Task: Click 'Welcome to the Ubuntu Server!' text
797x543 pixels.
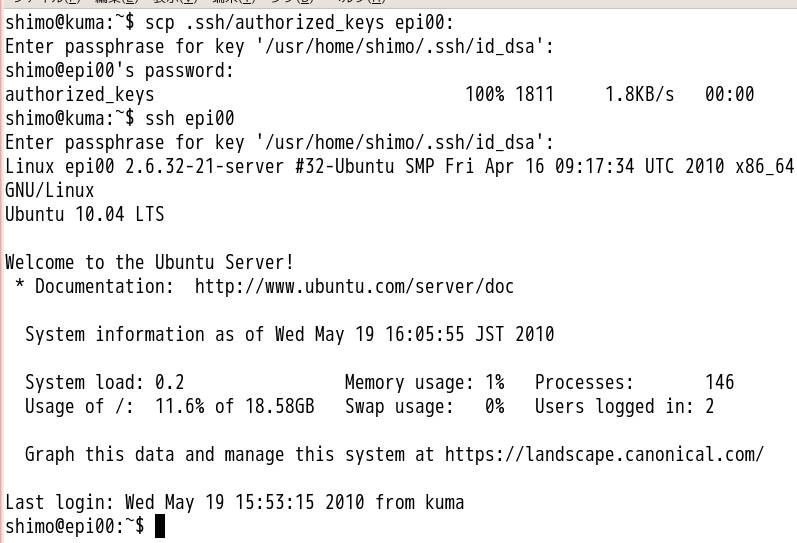Action: tap(150, 263)
